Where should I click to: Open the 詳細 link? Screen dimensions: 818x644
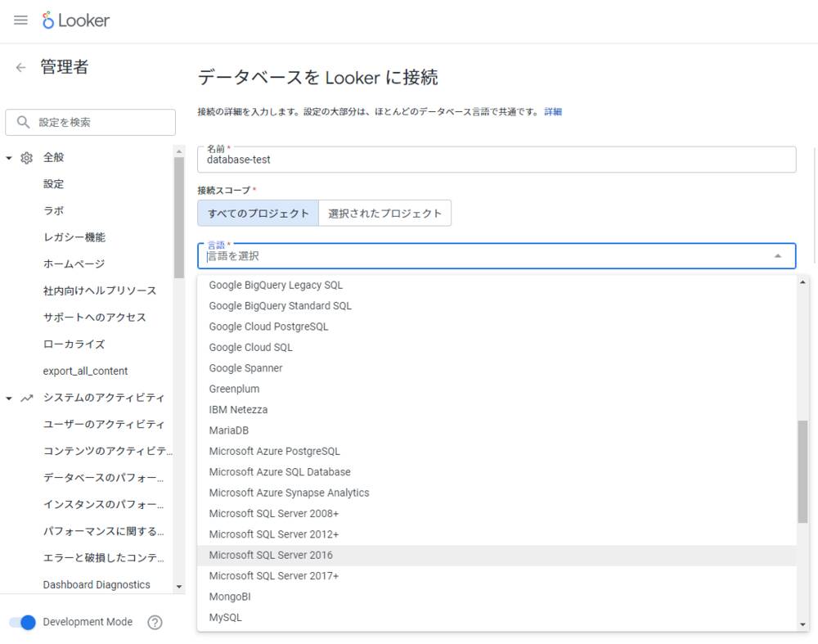click(x=553, y=112)
